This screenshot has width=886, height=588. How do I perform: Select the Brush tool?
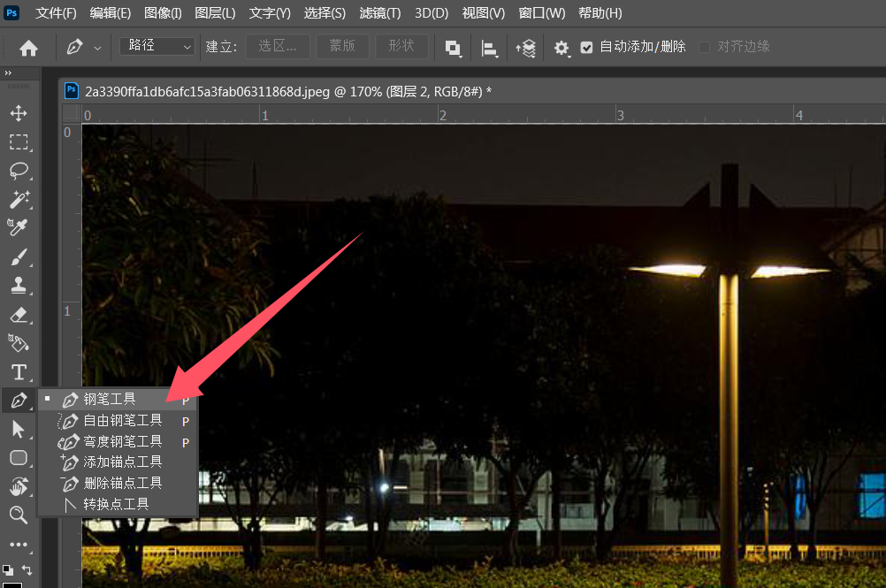(x=19, y=257)
